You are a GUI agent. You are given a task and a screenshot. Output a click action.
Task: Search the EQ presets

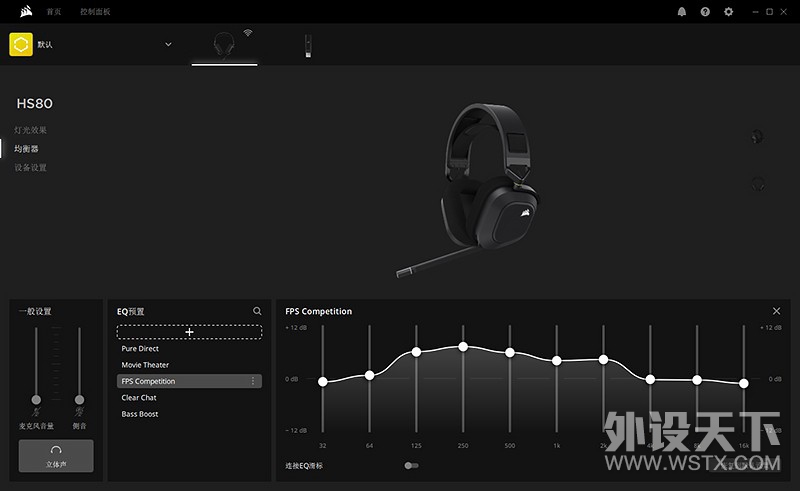point(257,311)
